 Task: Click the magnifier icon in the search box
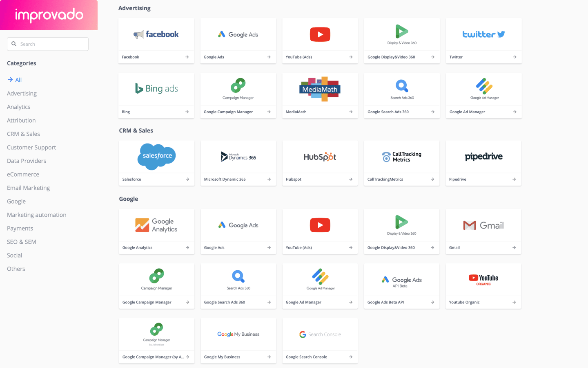pos(14,44)
